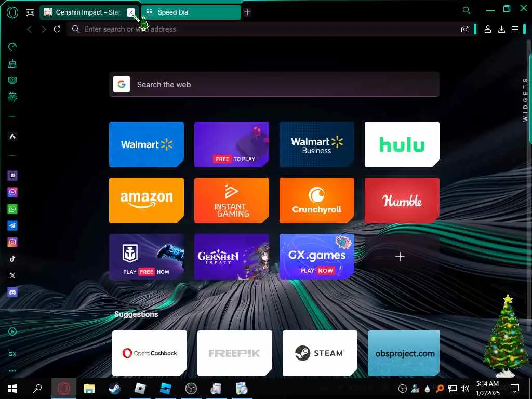Open OBS Studio from the taskbar

click(x=191, y=389)
